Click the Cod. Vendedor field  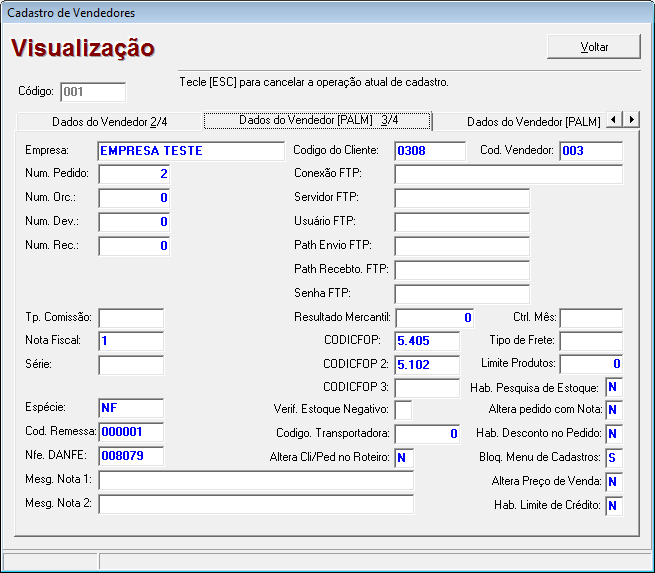590,151
